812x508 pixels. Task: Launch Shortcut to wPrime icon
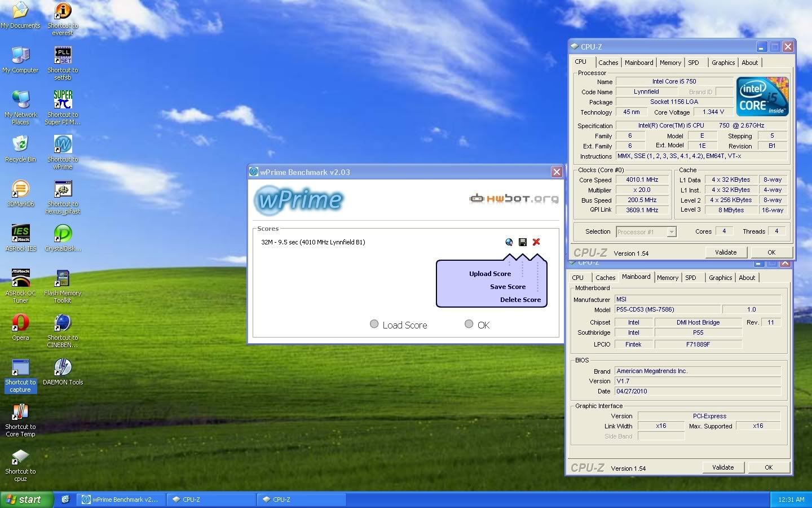pyautogui.click(x=63, y=152)
